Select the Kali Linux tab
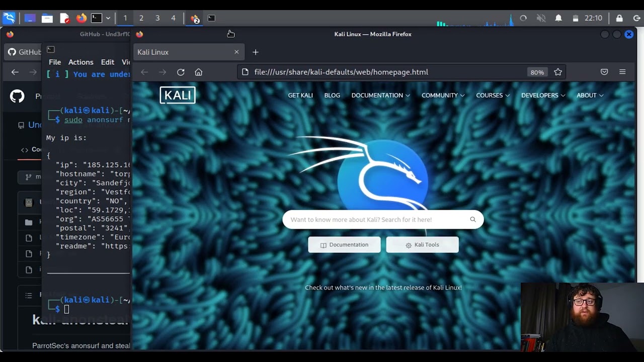 (x=189, y=52)
